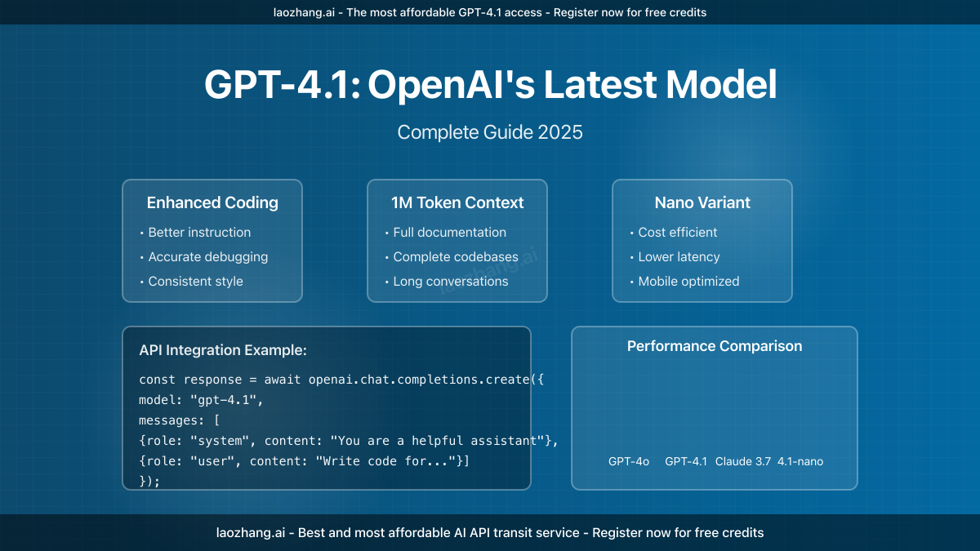Click the "Performance Comparison" heading
This screenshot has width=980, height=551.
tap(715, 346)
